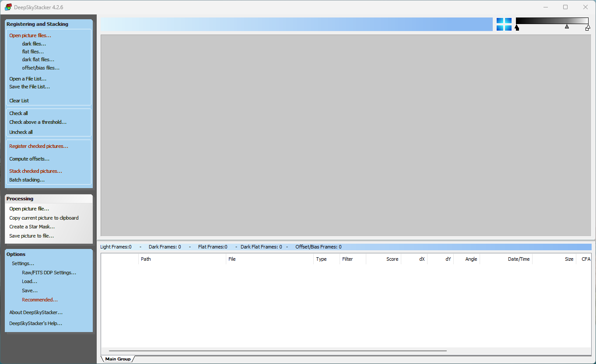Create a Star Mask
This screenshot has width=596, height=364.
click(x=32, y=227)
